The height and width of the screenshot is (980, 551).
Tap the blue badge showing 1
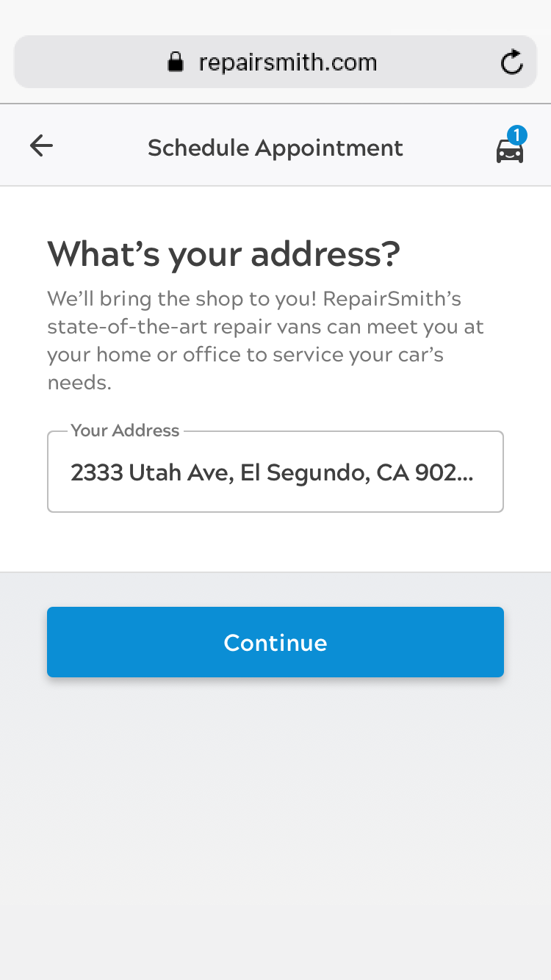[x=517, y=135]
